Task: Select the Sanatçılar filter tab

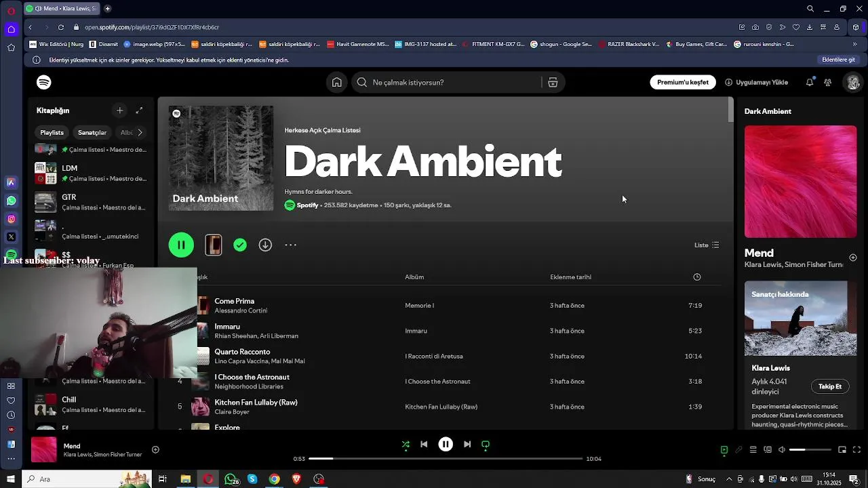Action: (x=92, y=132)
